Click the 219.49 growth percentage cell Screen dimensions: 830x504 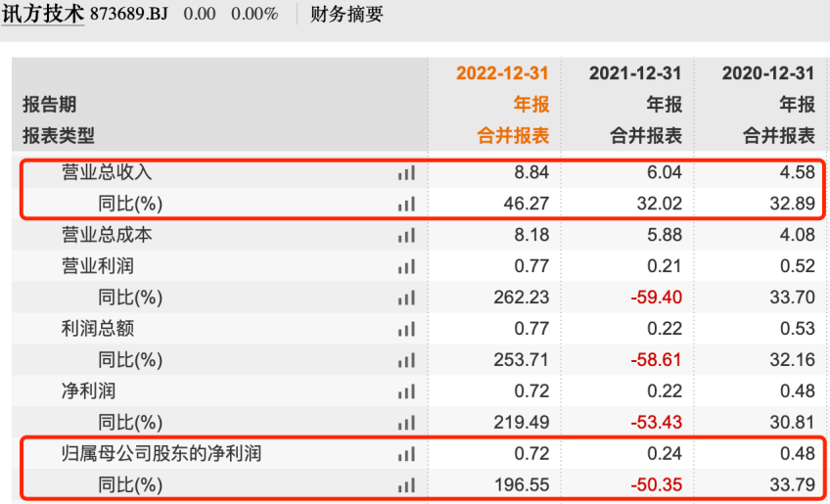[522, 423]
